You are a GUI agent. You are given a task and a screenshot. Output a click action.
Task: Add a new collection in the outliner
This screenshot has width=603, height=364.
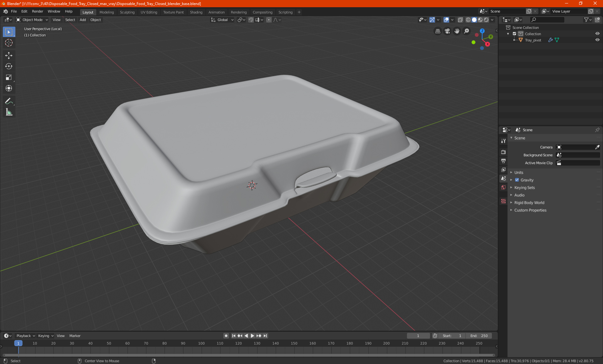tap(597, 20)
